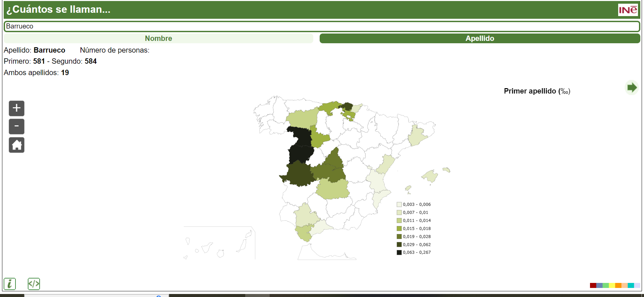
Task: Click the INE logo
Action: click(628, 10)
